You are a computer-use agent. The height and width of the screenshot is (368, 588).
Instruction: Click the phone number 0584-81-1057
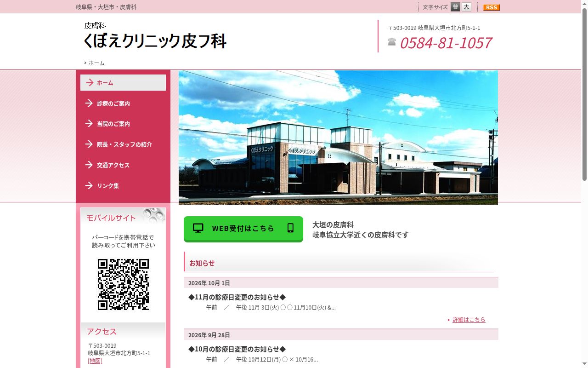(446, 43)
